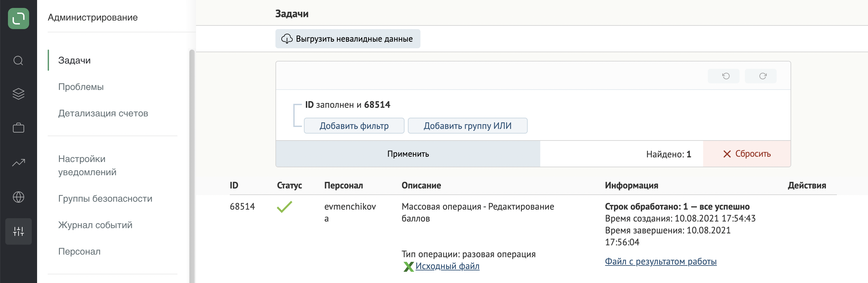
Task: Click the Описание column header
Action: click(421, 185)
